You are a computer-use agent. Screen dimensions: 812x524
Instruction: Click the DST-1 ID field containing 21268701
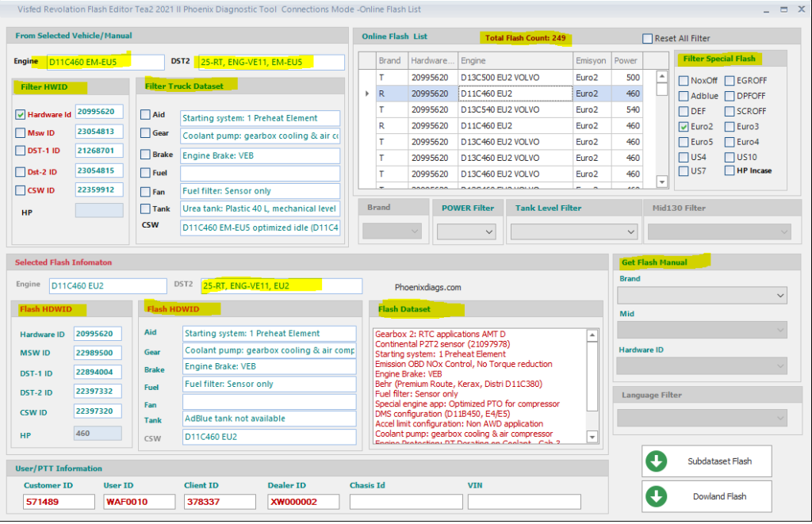pos(99,151)
